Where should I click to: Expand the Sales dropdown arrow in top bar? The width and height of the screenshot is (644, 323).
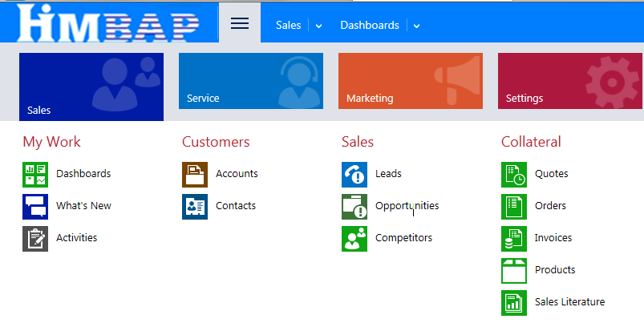click(319, 26)
